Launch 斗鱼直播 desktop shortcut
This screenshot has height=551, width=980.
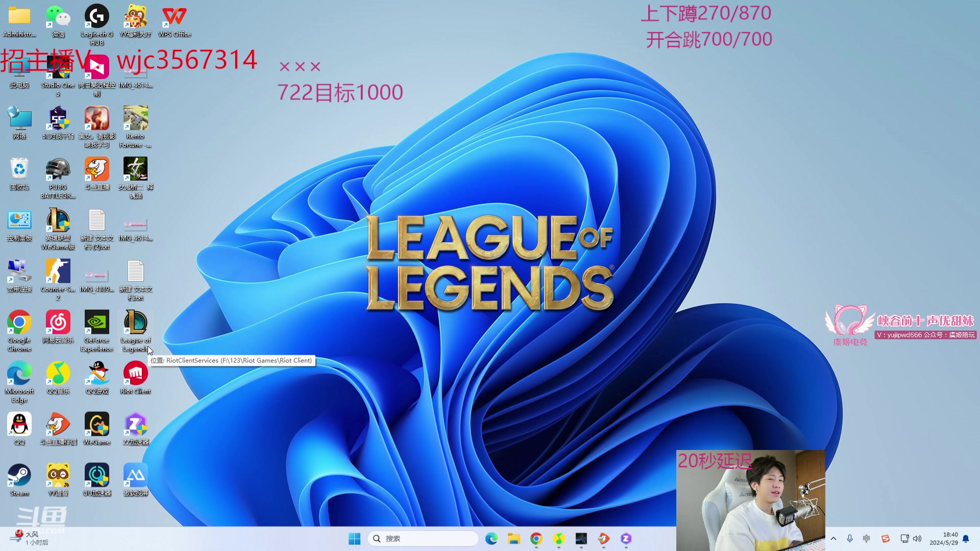[x=97, y=173]
